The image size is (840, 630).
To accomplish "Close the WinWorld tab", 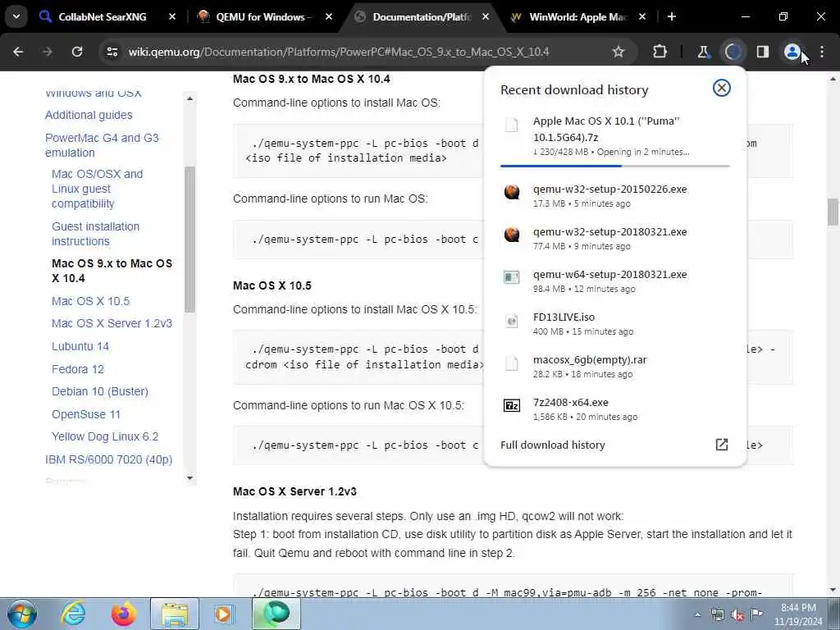I will click(641, 16).
